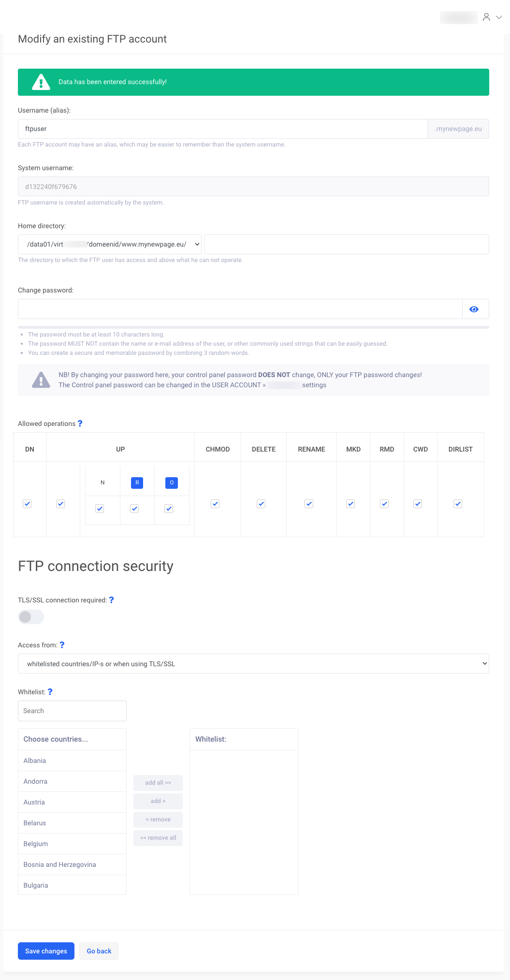Click the Access from help icon

(62, 645)
